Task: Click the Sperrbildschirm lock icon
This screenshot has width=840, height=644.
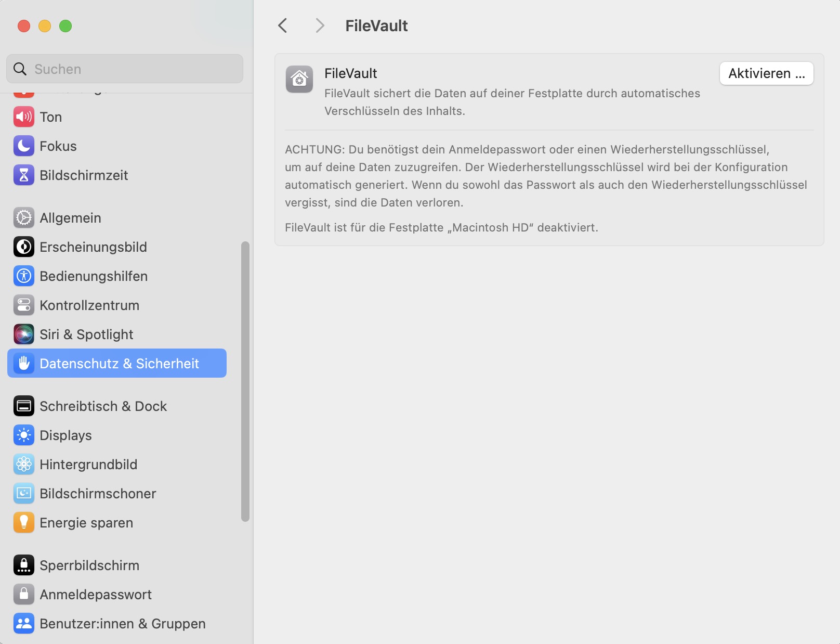Action: click(x=24, y=565)
